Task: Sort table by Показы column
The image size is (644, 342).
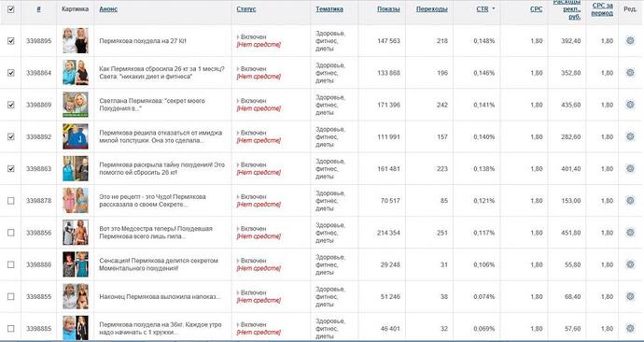Action: (x=388, y=9)
